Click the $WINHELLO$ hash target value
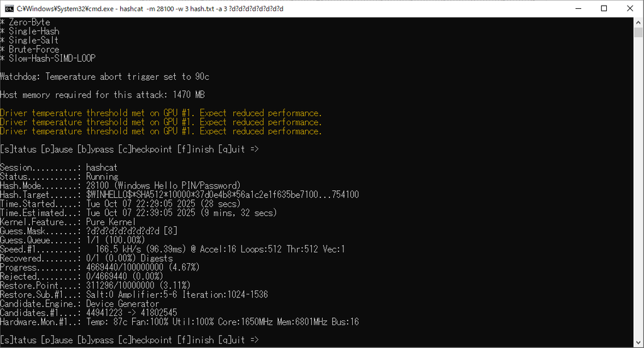Screen dimensions: 644x348 click(222, 195)
